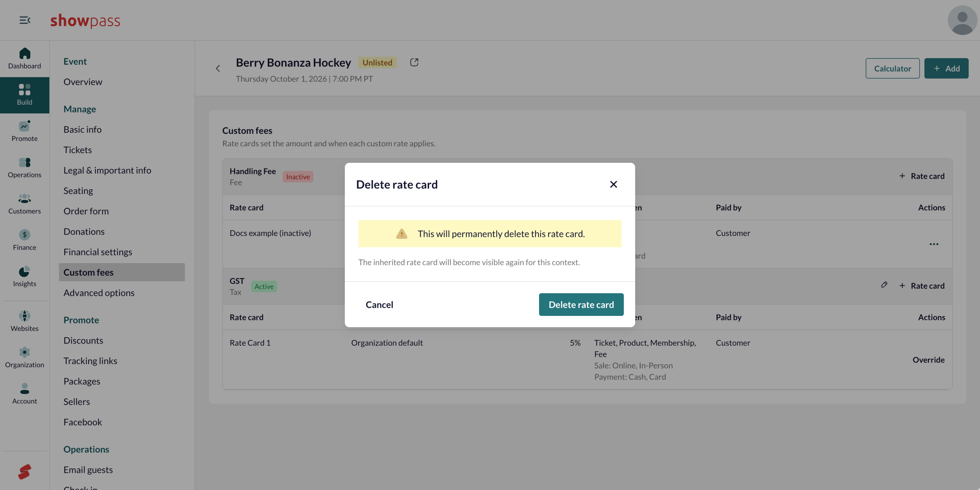Collapse the sidebar menu icon
The width and height of the screenshot is (980, 490).
point(25,20)
